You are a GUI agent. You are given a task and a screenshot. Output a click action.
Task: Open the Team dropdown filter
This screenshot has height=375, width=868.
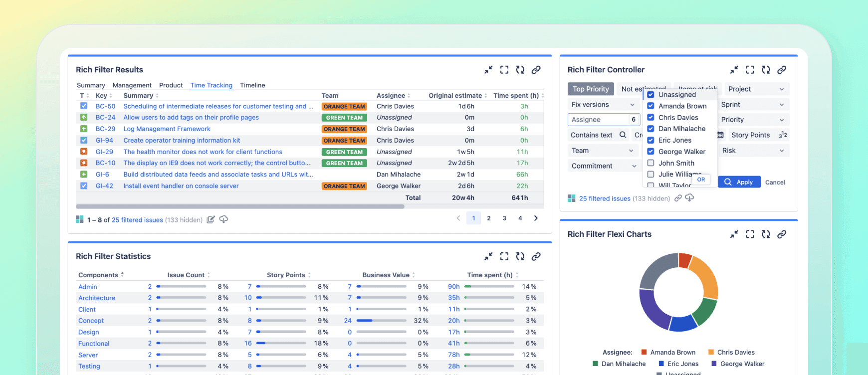click(603, 151)
